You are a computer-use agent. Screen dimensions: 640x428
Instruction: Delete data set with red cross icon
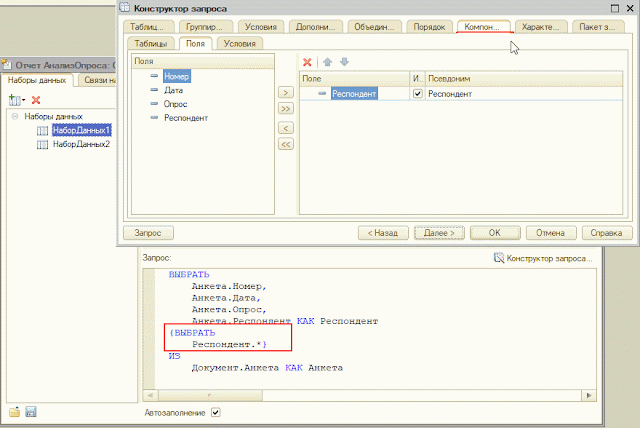pos(36,100)
